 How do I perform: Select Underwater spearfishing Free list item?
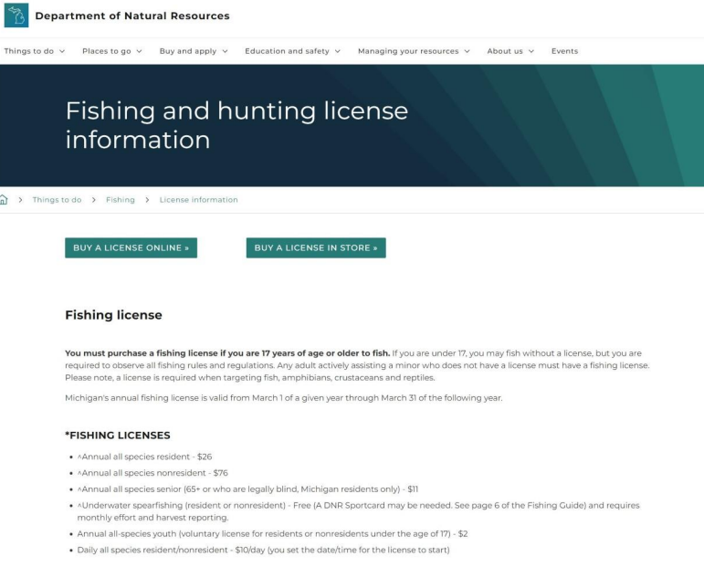(358, 511)
